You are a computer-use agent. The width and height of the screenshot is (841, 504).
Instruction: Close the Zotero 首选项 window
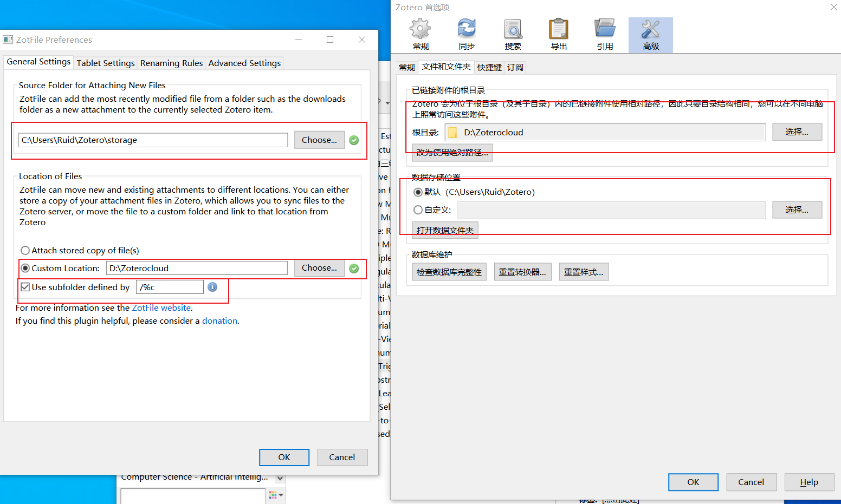(x=833, y=7)
